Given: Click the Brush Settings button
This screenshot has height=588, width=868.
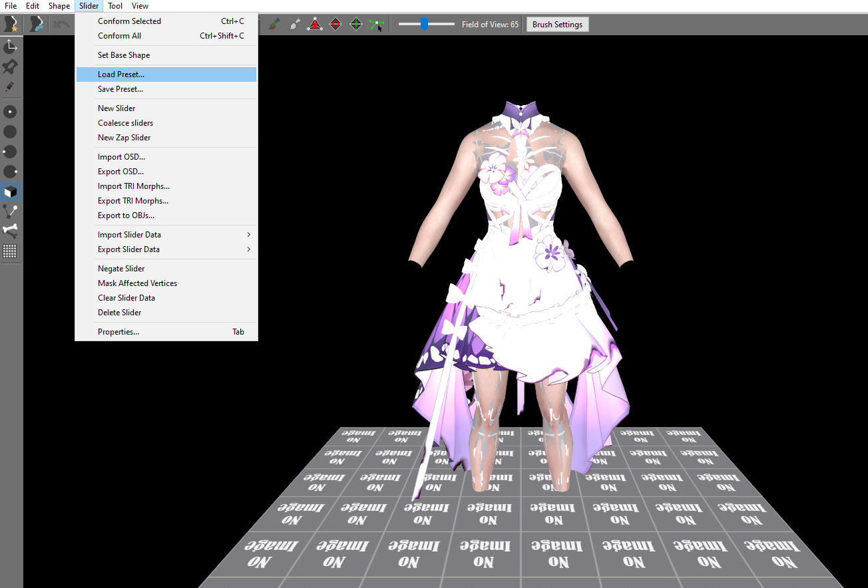Looking at the screenshot, I should 557,25.
